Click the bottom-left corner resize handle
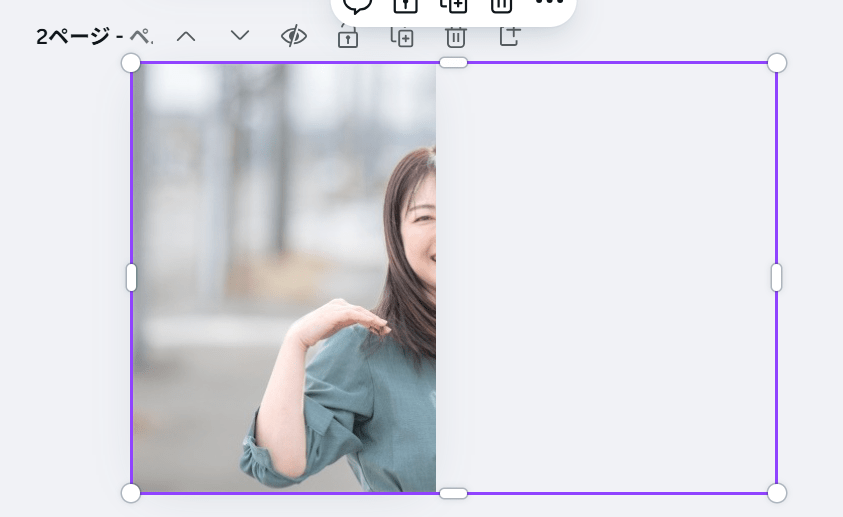Screen dimensions: 843x517 (131, 493)
